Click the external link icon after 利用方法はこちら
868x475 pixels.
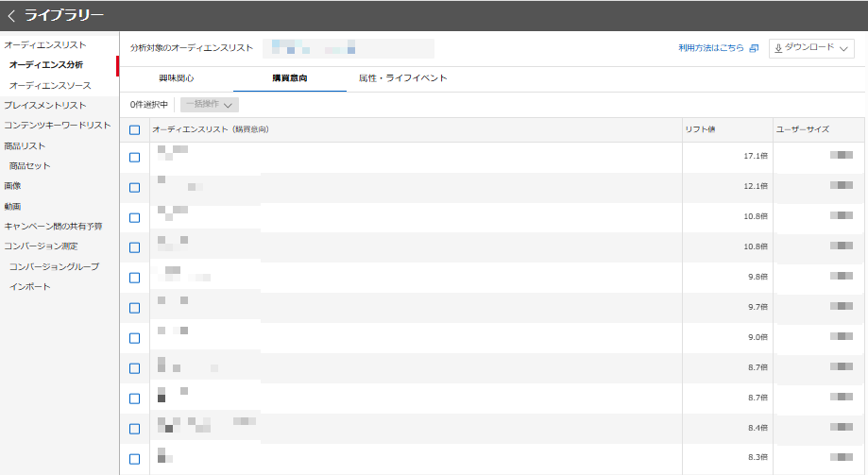tap(754, 48)
